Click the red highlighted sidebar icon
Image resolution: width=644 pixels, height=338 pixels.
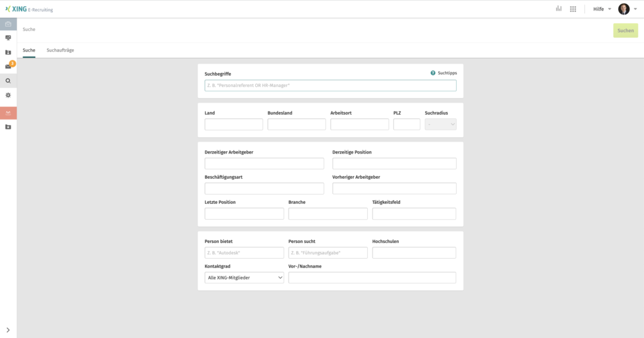8,113
